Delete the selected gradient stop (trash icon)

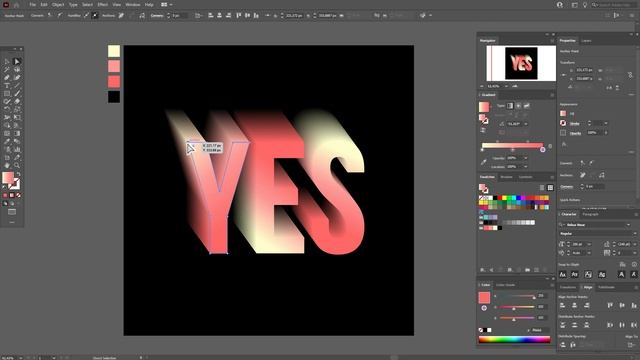tap(550, 146)
